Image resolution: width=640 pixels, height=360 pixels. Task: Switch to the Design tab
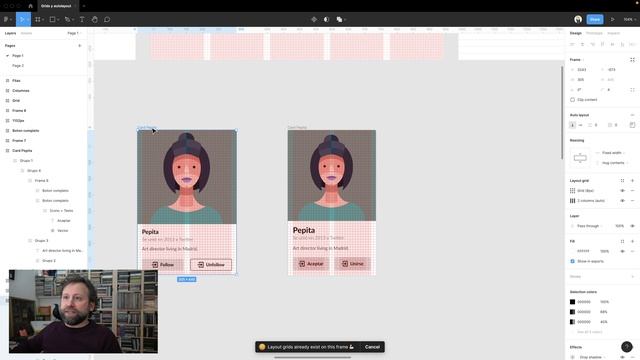[576, 33]
